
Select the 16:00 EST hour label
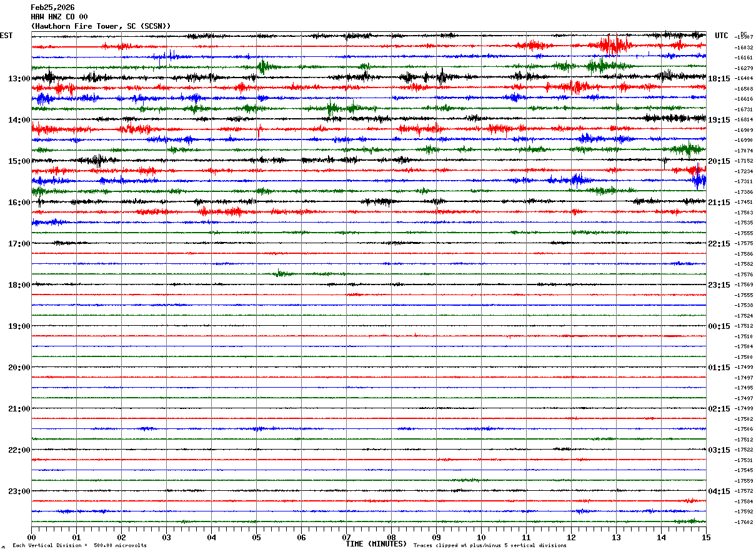[x=19, y=203]
